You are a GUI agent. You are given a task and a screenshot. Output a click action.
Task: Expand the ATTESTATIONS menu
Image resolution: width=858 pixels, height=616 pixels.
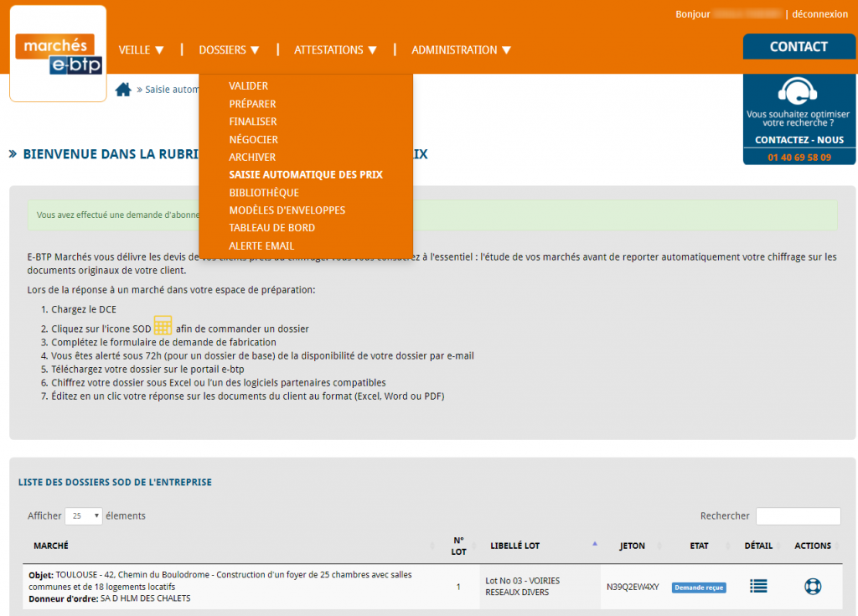[x=335, y=49]
